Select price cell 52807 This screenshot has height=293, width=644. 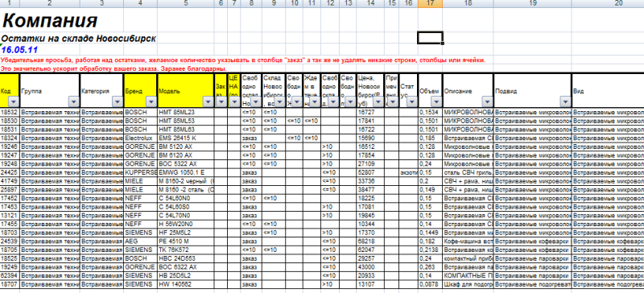pyautogui.click(x=370, y=172)
